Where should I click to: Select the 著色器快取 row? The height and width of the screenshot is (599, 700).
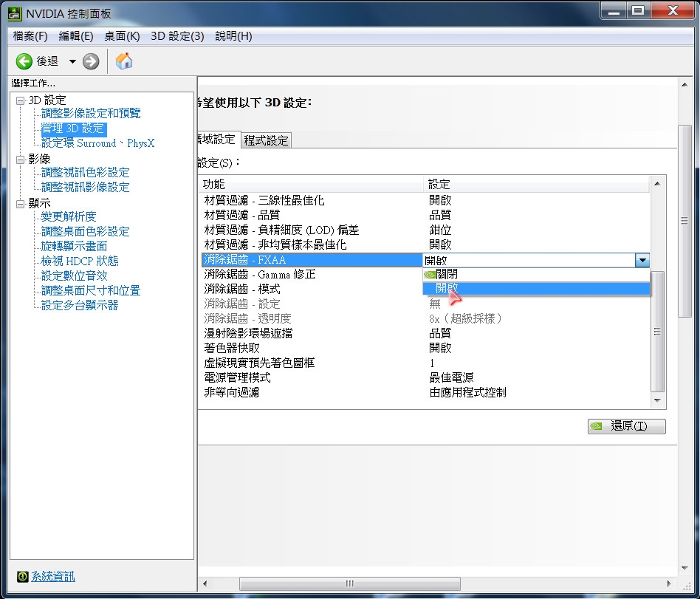[x=425, y=348]
